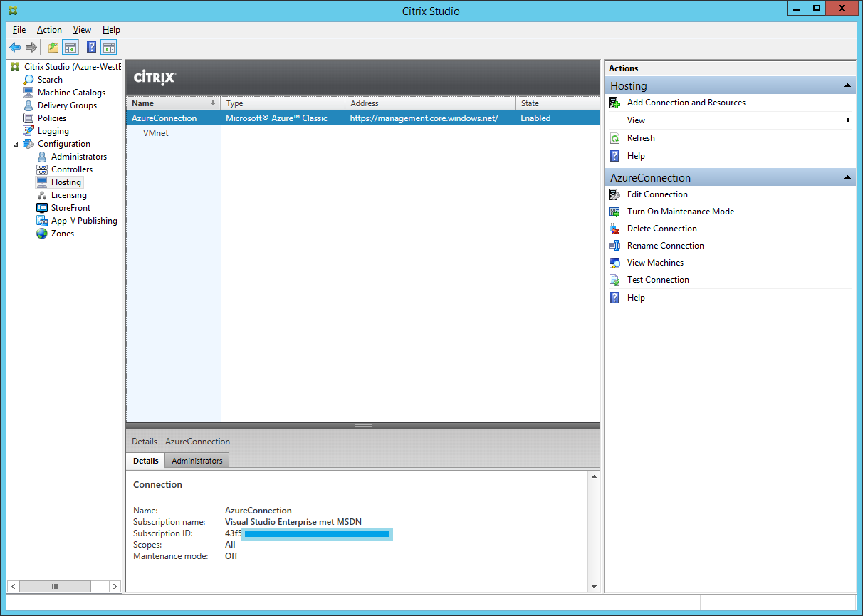Switch to the Administrators tab in Details

pyautogui.click(x=197, y=461)
